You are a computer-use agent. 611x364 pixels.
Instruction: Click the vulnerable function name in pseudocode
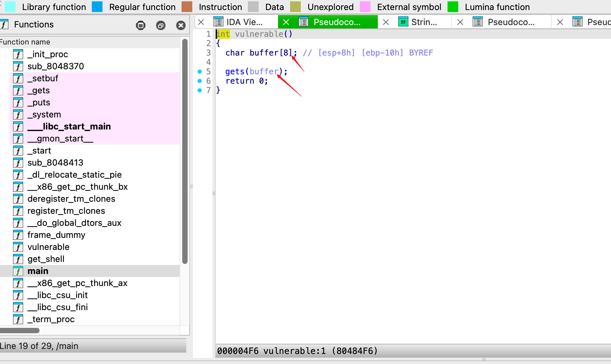coord(259,34)
